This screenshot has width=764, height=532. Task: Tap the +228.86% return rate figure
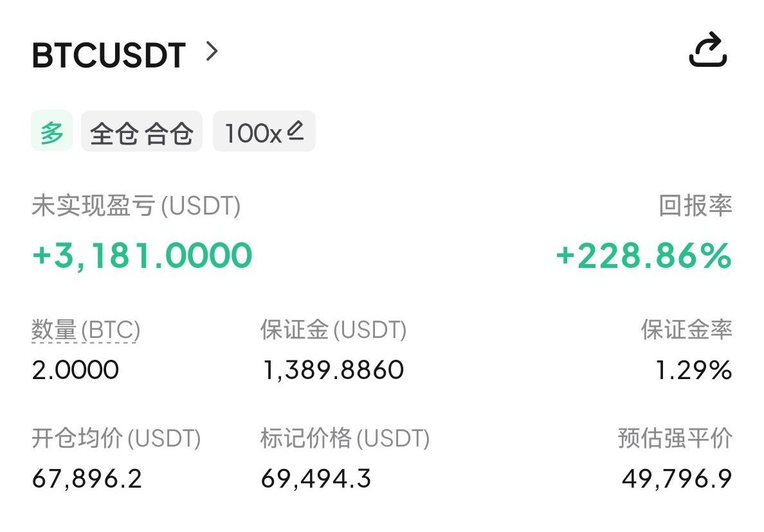tap(644, 256)
